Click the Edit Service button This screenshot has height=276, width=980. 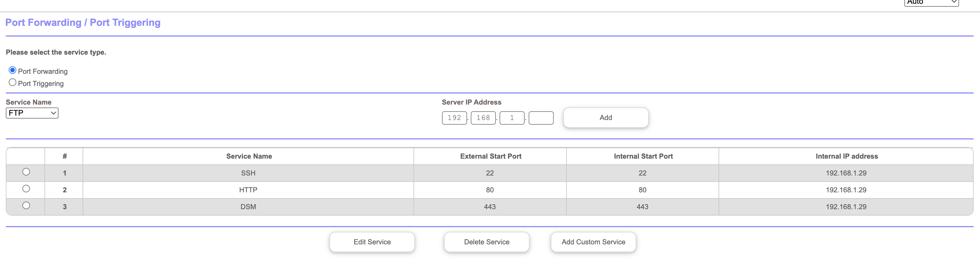(x=372, y=242)
